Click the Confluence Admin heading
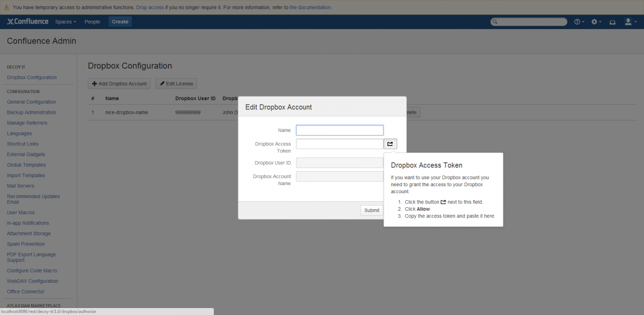This screenshot has width=644, height=315. 41,41
